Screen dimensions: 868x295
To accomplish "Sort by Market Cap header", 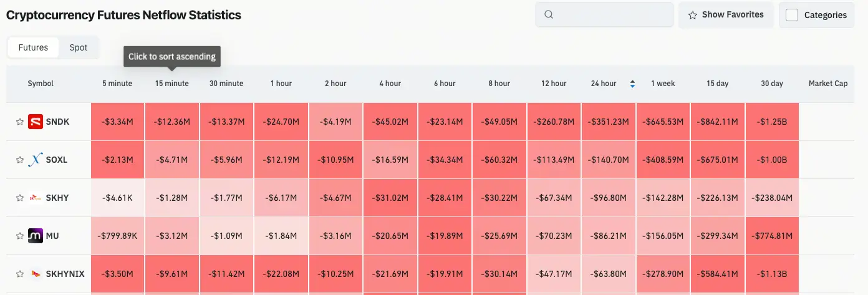I will click(828, 84).
